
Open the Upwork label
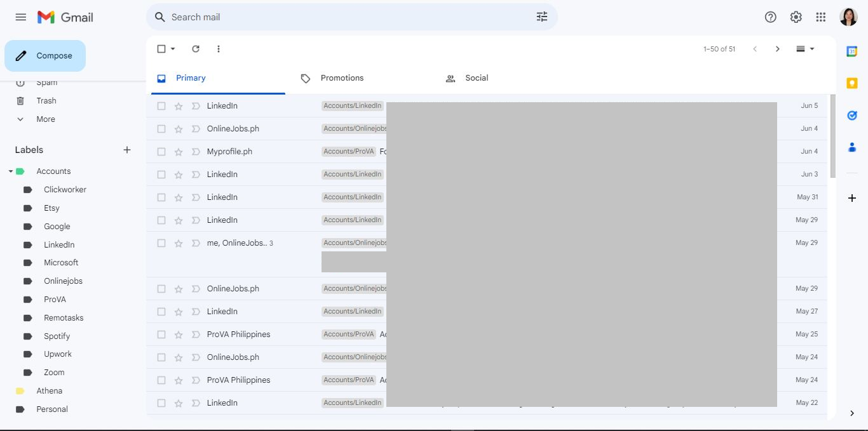tap(58, 354)
